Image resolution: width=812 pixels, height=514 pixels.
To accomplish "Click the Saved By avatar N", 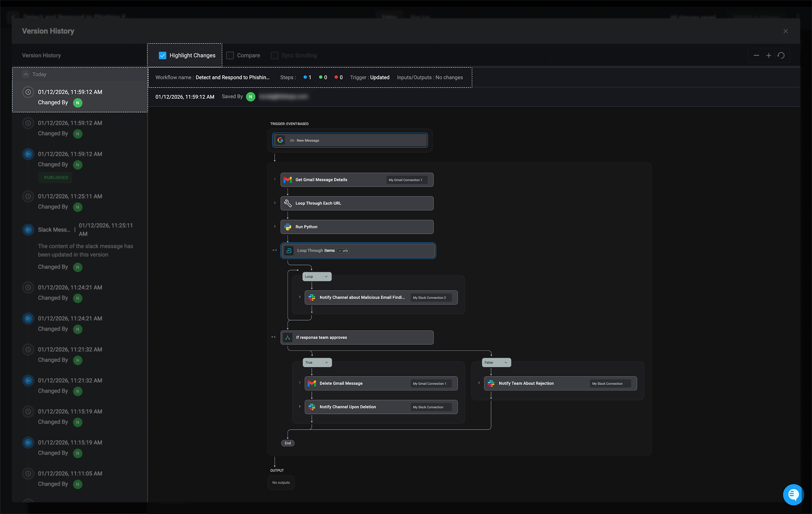I will click(251, 97).
